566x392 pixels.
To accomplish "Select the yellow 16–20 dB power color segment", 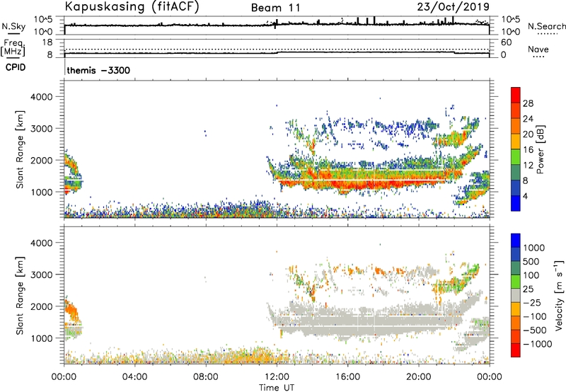I will [516, 141].
